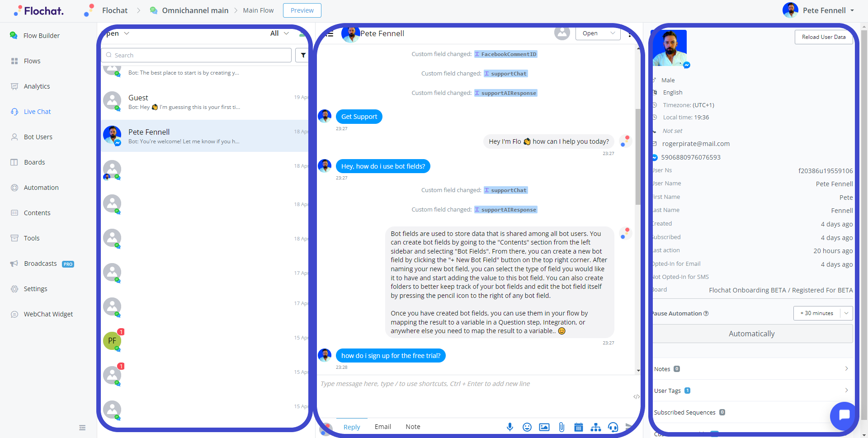Switch to the Note tab

tap(413, 427)
